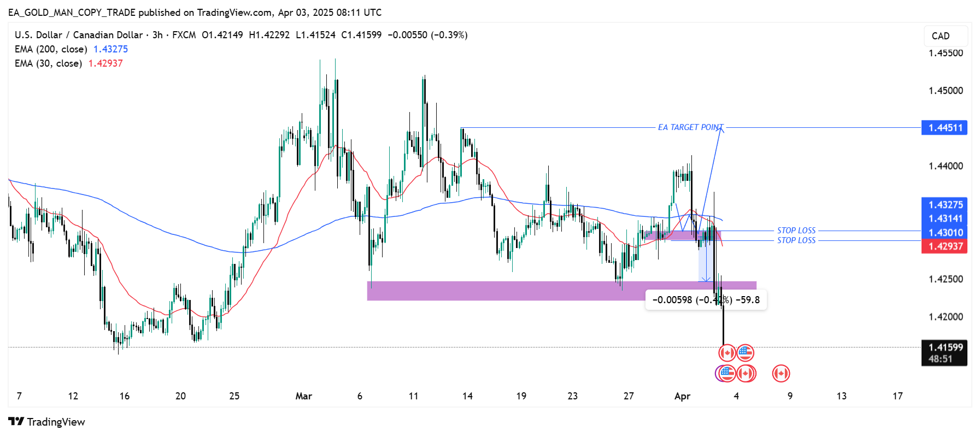This screenshot has height=436, width=980.
Task: Click the red 1.42937 EMA price label
Action: [x=944, y=246]
